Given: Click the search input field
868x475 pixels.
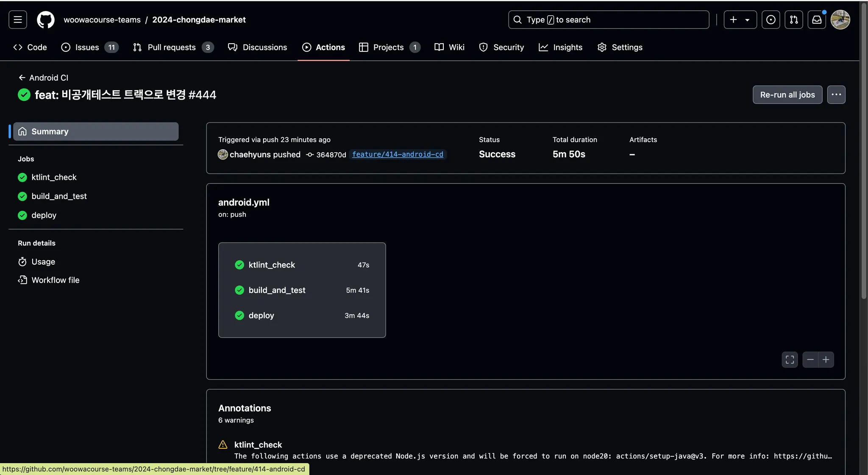Looking at the screenshot, I should [608, 20].
